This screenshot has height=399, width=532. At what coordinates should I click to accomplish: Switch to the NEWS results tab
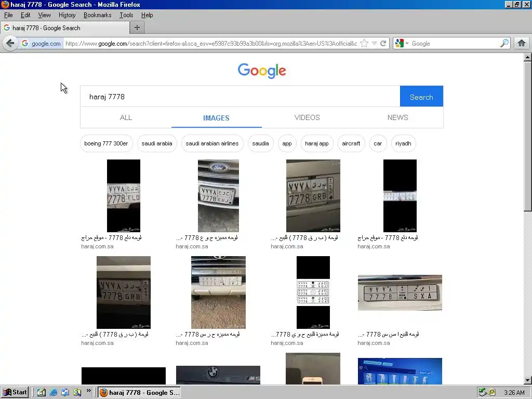pos(397,117)
